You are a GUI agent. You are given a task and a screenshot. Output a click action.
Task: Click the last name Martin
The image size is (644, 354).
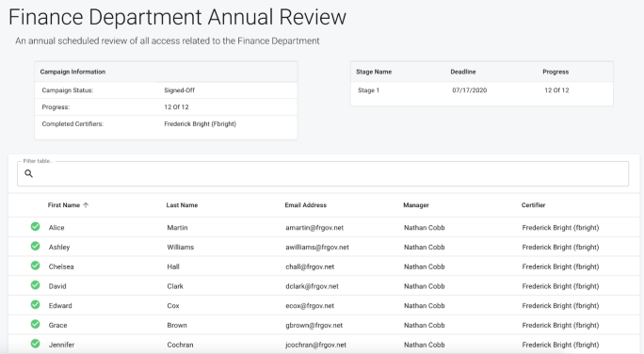click(177, 228)
